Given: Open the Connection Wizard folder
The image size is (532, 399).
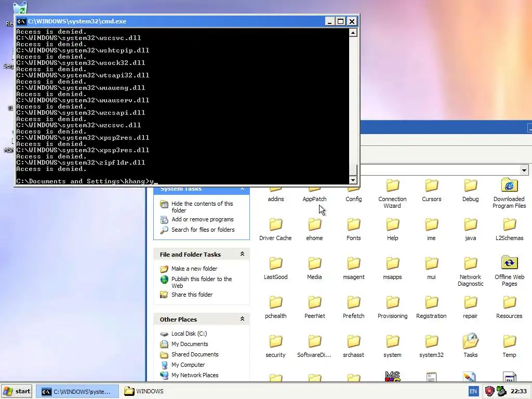Looking at the screenshot, I should click(x=392, y=194).
